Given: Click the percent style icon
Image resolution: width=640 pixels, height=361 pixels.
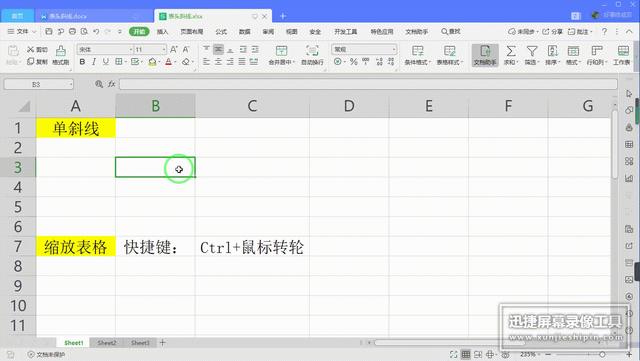Looking at the screenshot, I should [x=354, y=62].
